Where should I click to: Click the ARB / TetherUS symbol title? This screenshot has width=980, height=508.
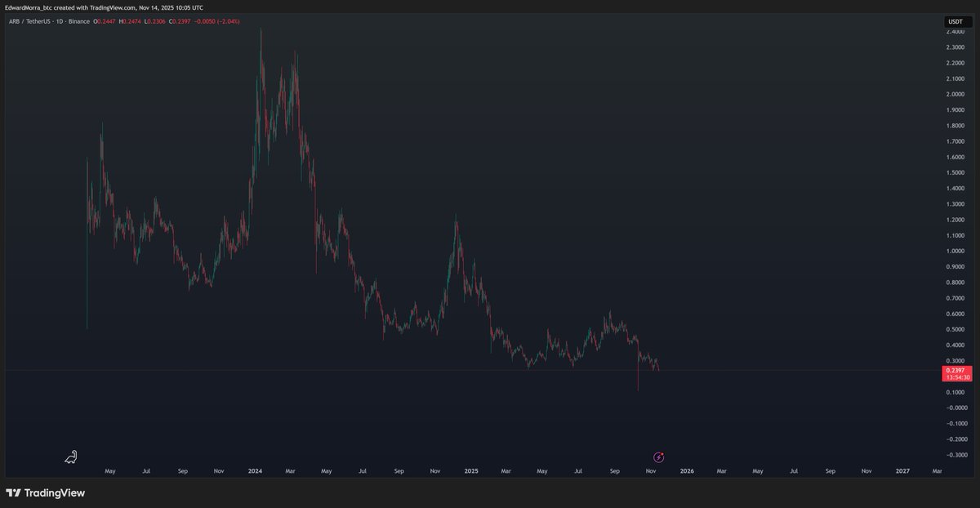30,21
